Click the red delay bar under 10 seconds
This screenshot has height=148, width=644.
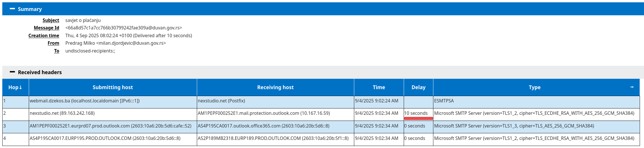[418, 118]
